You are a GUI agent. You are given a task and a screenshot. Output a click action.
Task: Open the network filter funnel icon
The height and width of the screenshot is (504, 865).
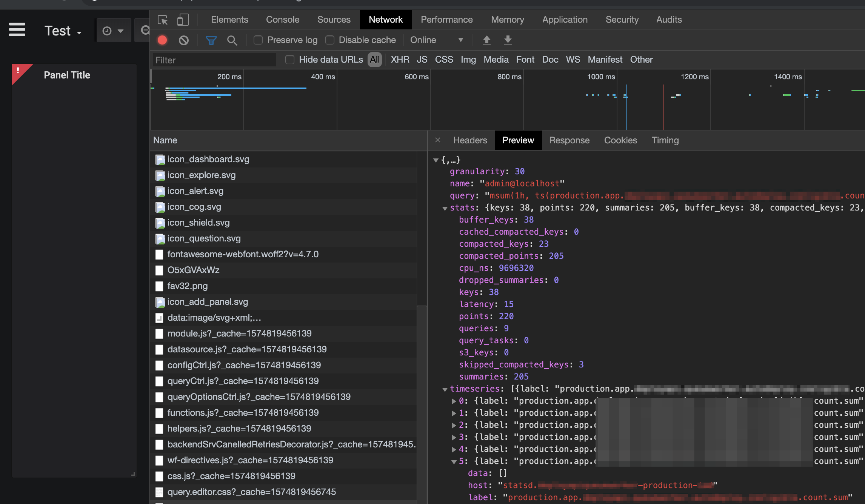pyautogui.click(x=211, y=40)
